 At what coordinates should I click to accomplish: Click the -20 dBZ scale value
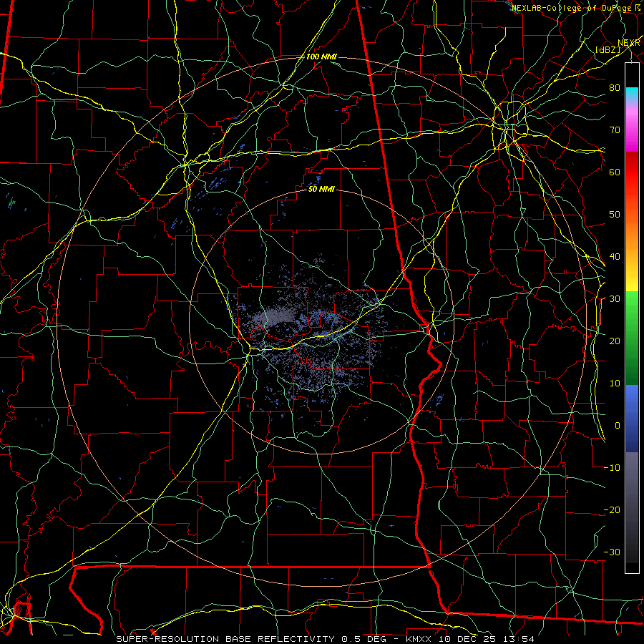[612, 510]
